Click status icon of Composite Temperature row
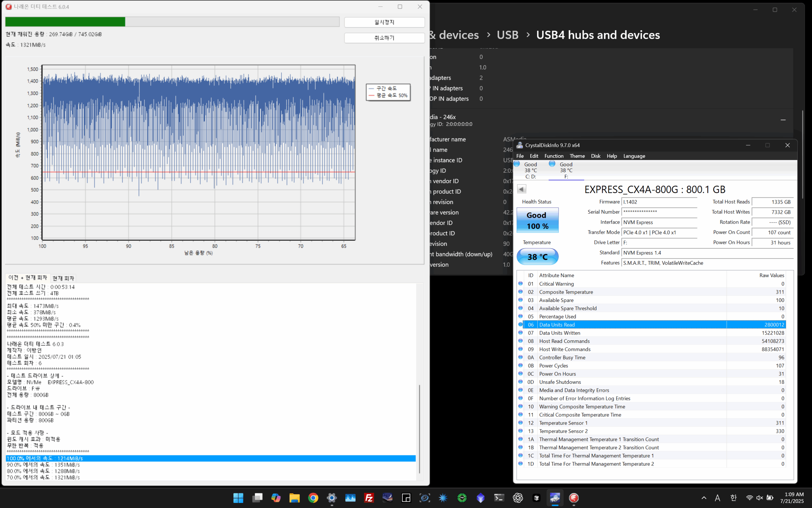Image resolution: width=812 pixels, height=508 pixels. coord(521,292)
